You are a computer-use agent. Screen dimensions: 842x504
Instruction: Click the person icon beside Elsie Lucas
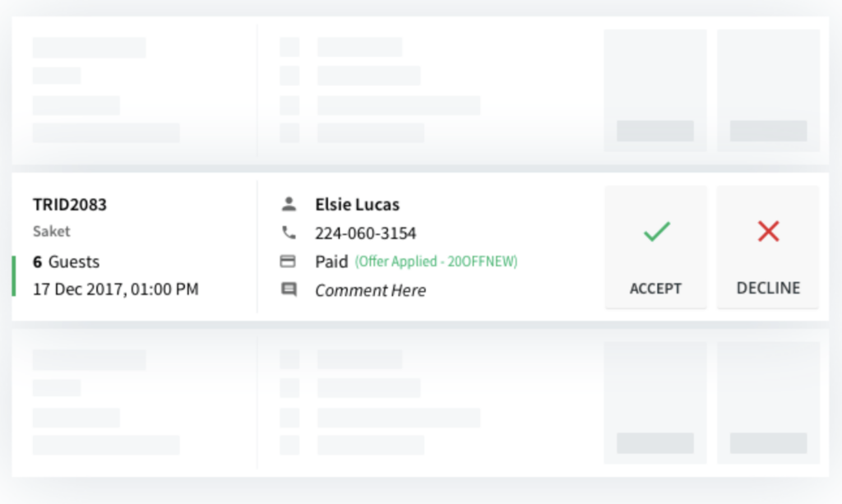coord(289,204)
